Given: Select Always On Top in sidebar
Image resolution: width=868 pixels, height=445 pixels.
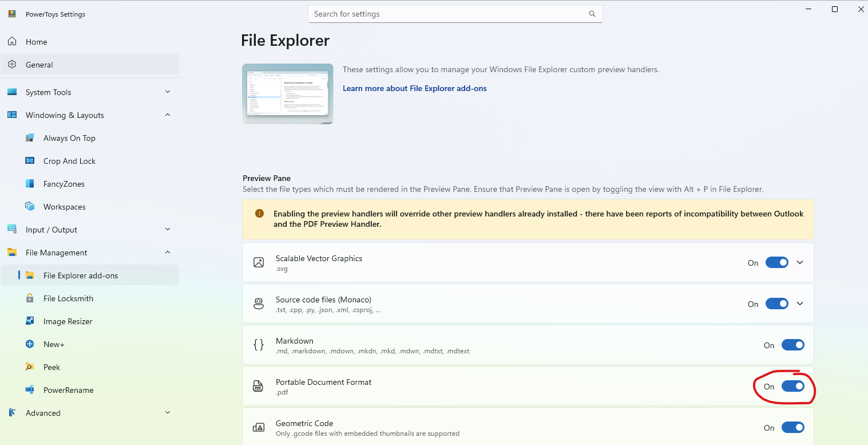Looking at the screenshot, I should click(x=90, y=138).
